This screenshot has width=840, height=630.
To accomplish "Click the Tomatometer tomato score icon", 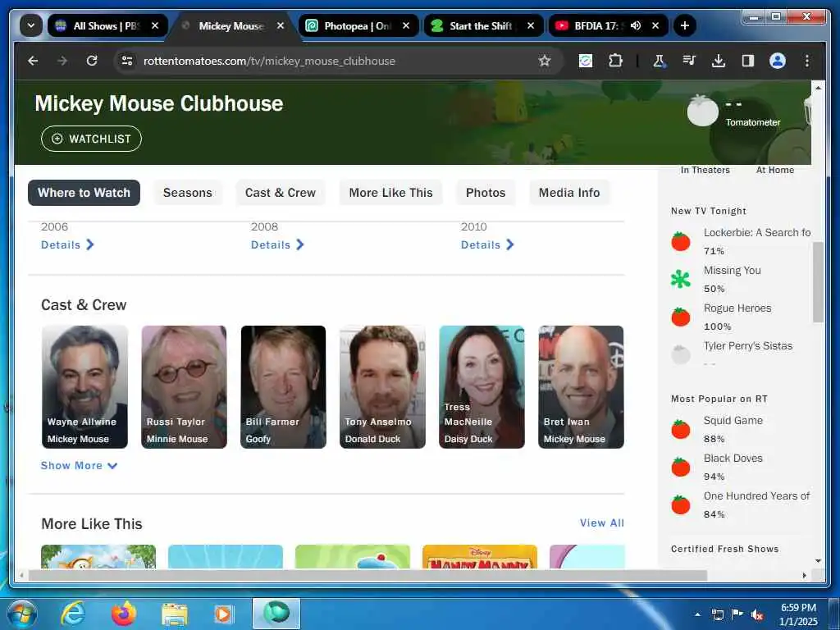I will [702, 111].
